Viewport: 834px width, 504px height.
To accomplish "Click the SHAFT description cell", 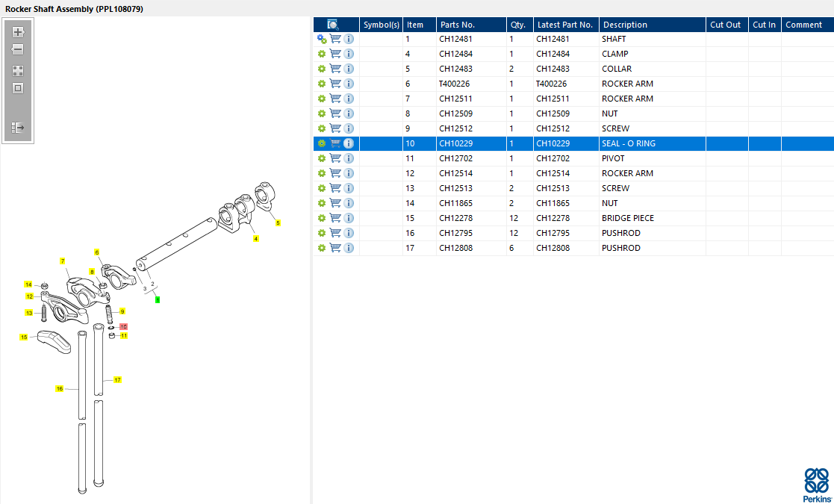I will 652,39.
